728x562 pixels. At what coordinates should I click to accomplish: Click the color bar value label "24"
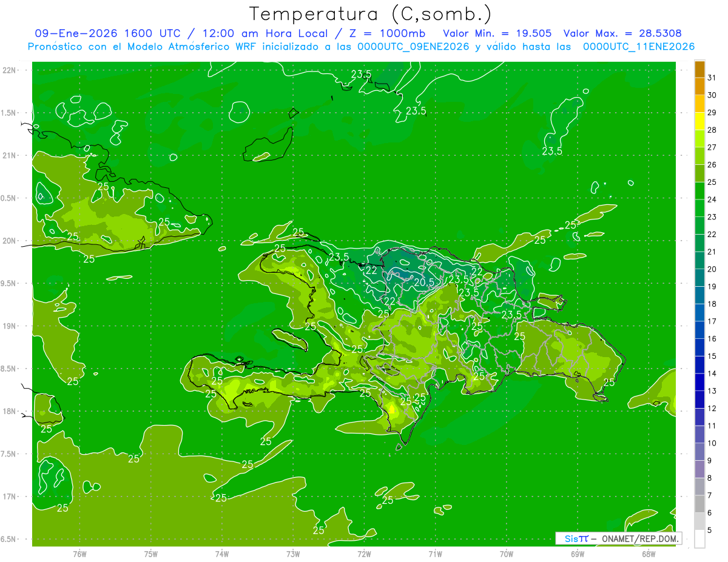[x=712, y=199]
